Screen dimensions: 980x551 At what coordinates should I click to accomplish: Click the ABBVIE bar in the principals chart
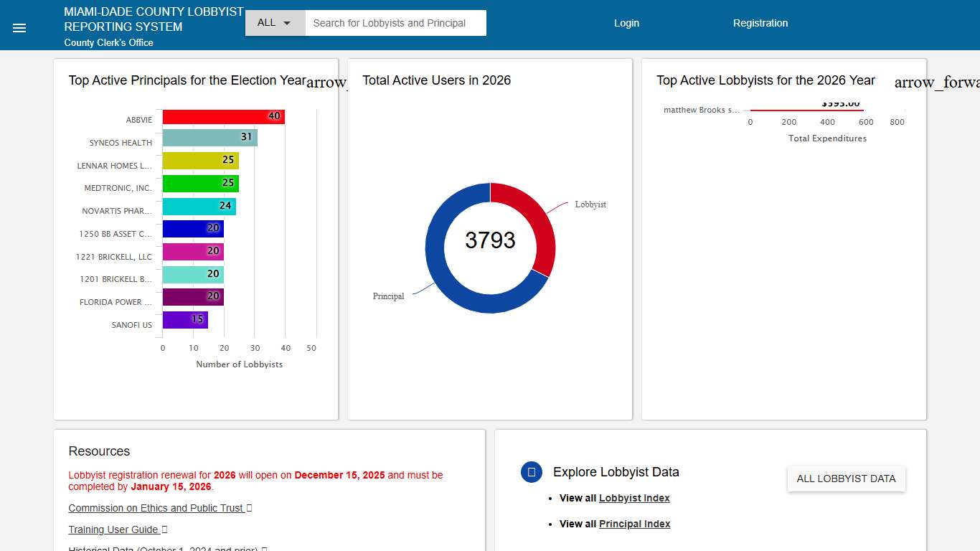[x=222, y=116]
